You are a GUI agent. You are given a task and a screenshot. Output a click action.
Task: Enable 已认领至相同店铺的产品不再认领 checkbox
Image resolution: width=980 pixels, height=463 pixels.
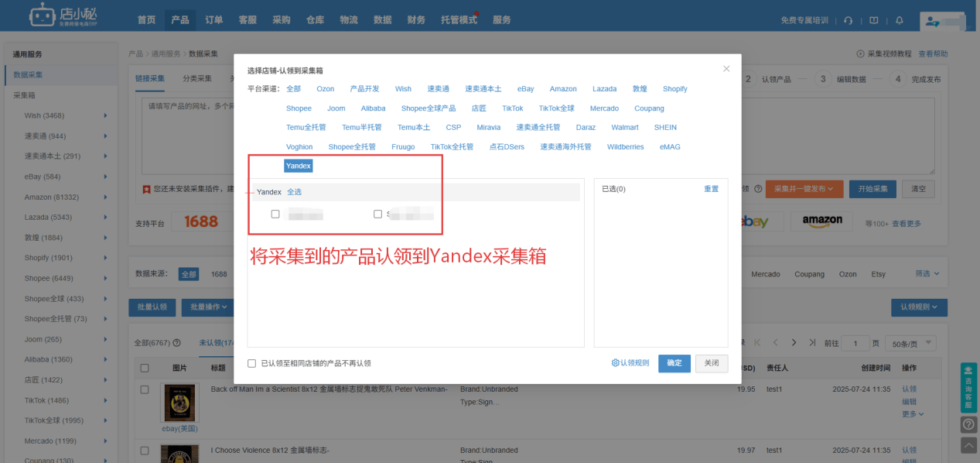(x=252, y=363)
